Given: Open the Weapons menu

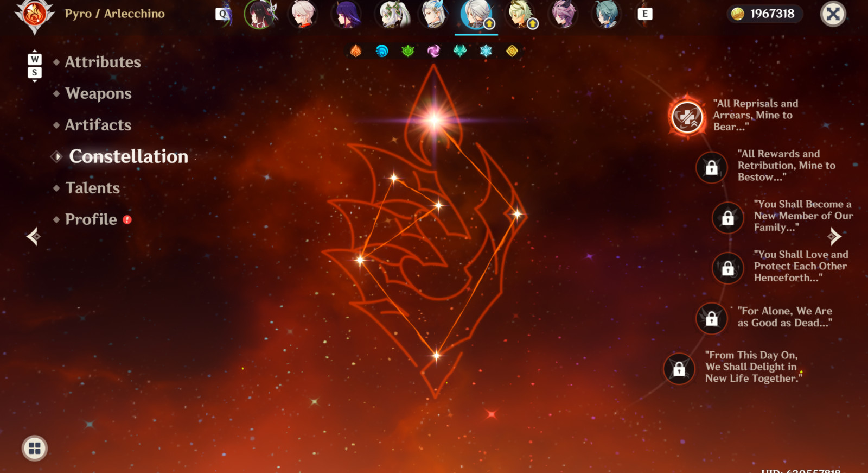Looking at the screenshot, I should click(99, 93).
